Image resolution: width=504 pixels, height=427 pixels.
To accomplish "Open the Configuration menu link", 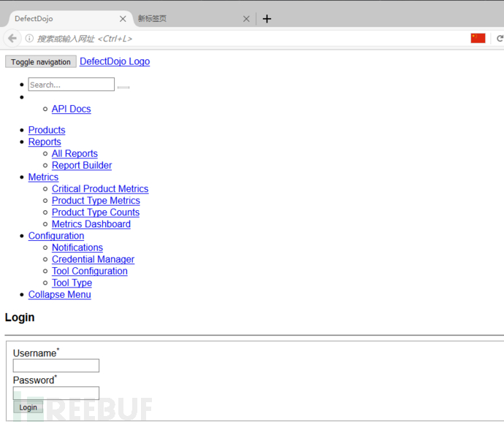I will click(56, 236).
